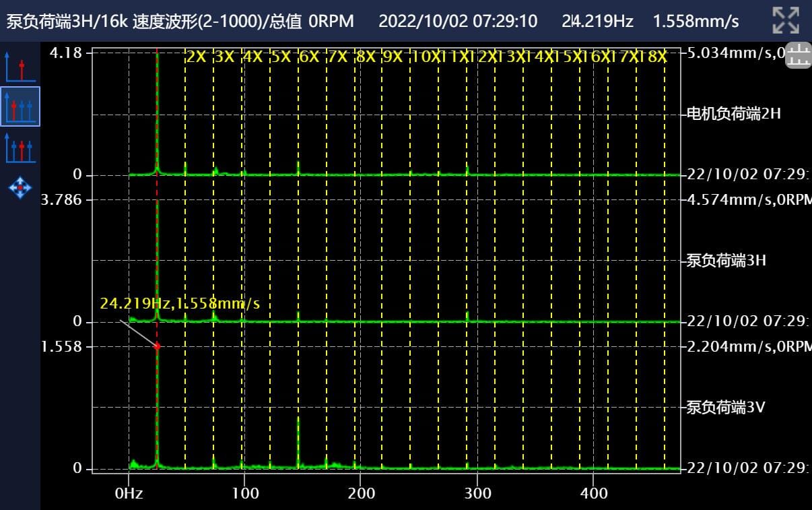Click the four-arrow pan tool icon
812x510 pixels.
click(20, 187)
